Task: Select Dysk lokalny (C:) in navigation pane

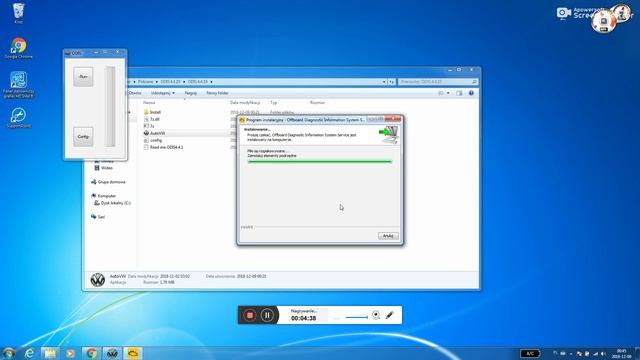Action: coord(113,203)
